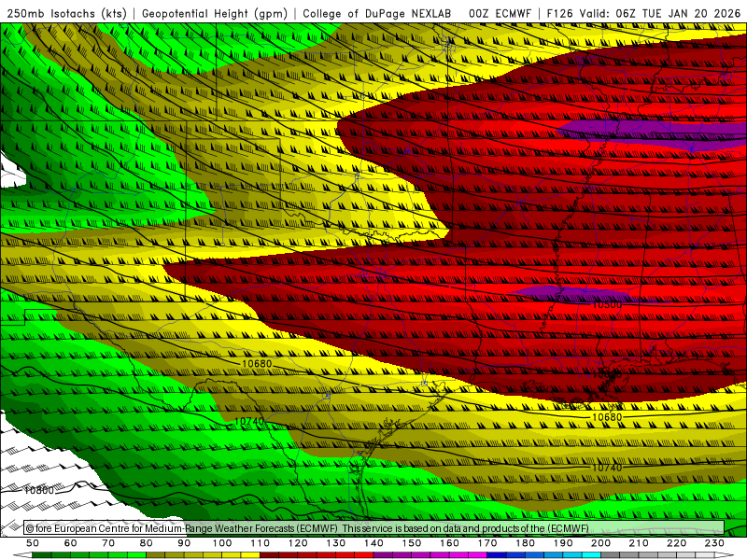Image resolution: width=747 pixels, height=560 pixels.
Task: Pick the dark maroon swatch just after 110
Action: tap(269, 554)
